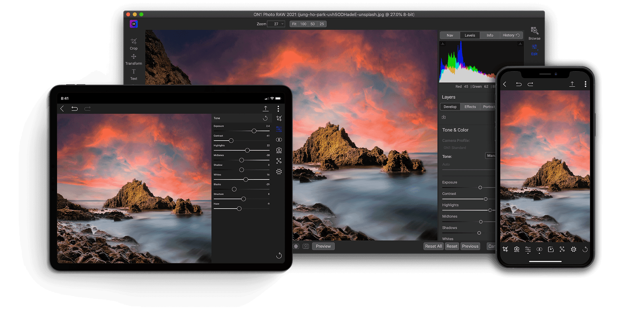644x319 pixels.
Task: Toggle the compare view icon beside Preview
Action: click(x=306, y=246)
